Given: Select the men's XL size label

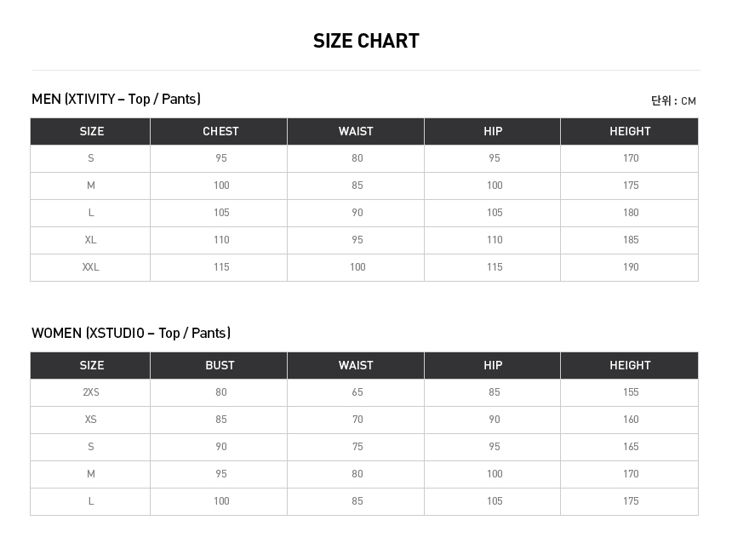Looking at the screenshot, I should tap(91, 240).
